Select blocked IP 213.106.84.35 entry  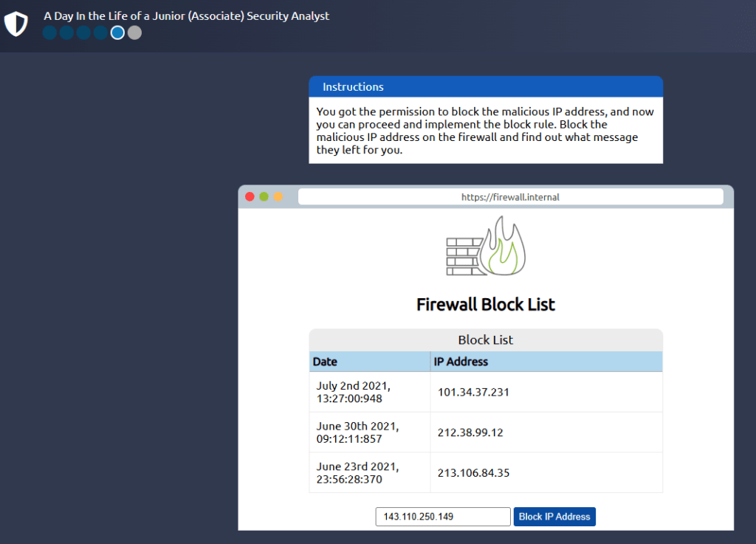pyautogui.click(x=473, y=472)
